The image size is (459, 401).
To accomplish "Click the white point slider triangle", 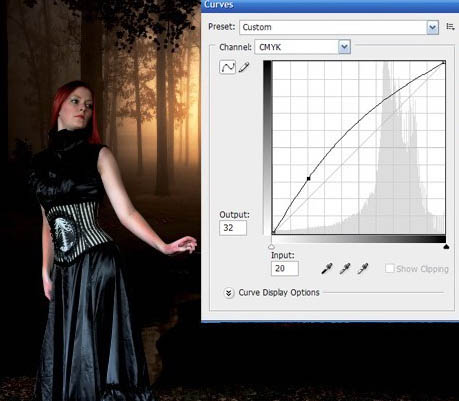I will (271, 247).
